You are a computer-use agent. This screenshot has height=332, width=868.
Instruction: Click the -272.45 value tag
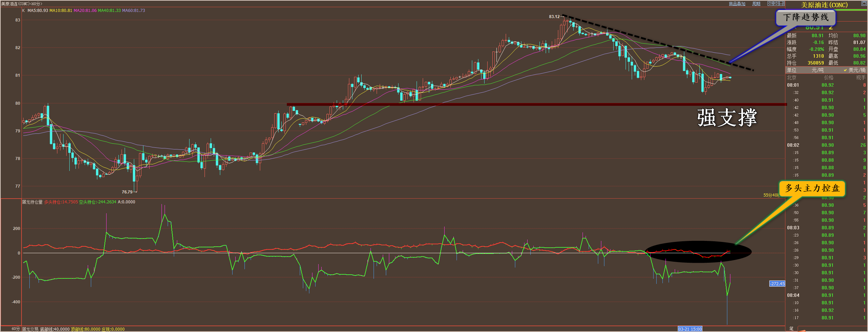[777, 284]
